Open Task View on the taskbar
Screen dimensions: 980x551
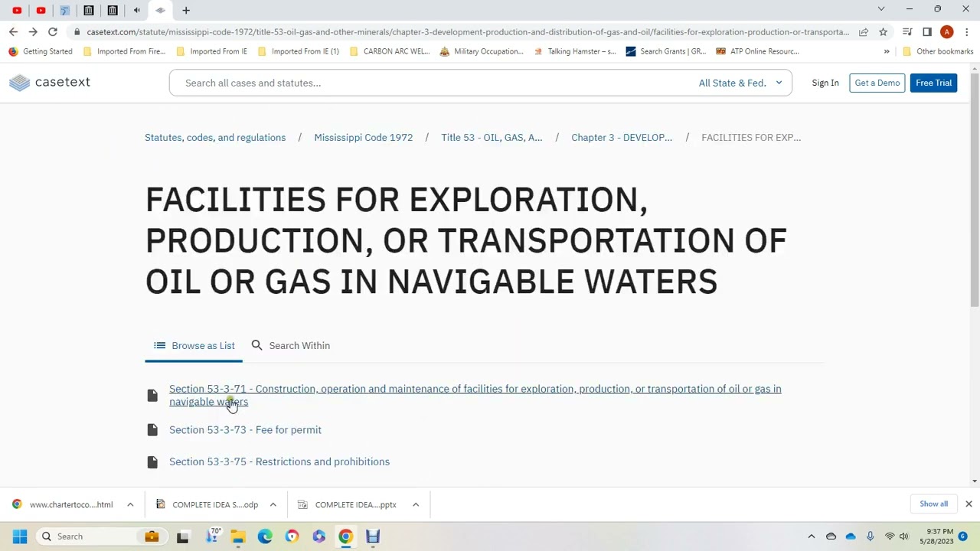[183, 536]
